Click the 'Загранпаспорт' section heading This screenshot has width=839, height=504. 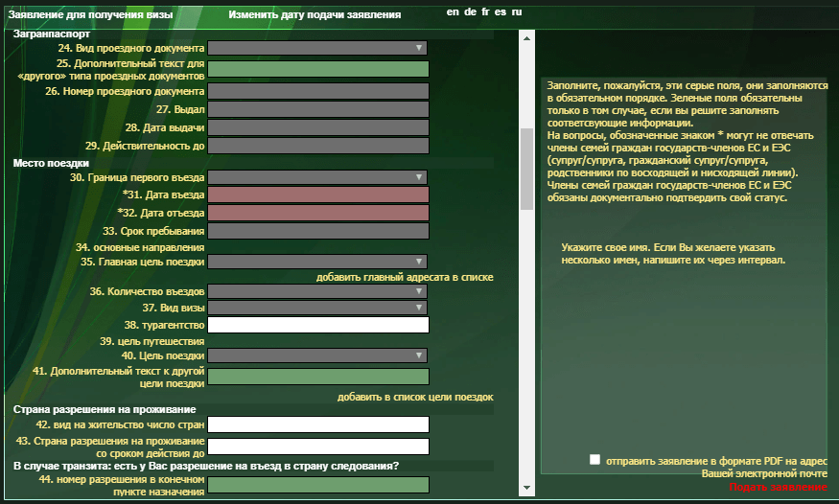pos(52,34)
